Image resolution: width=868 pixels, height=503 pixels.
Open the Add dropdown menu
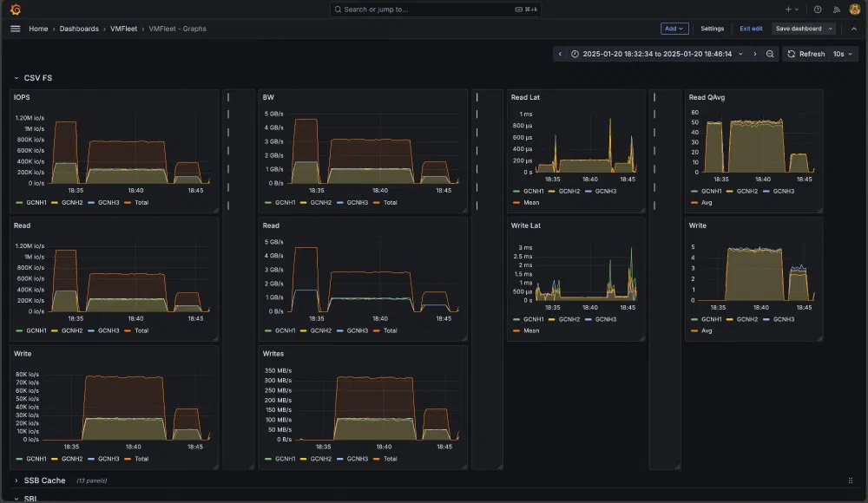coord(674,29)
